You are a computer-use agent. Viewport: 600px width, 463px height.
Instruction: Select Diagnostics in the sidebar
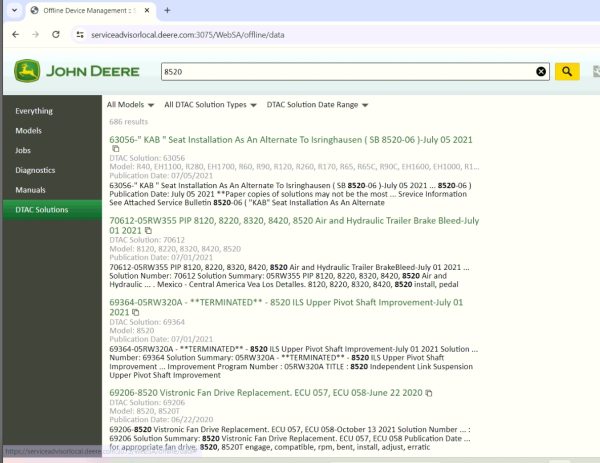point(35,170)
